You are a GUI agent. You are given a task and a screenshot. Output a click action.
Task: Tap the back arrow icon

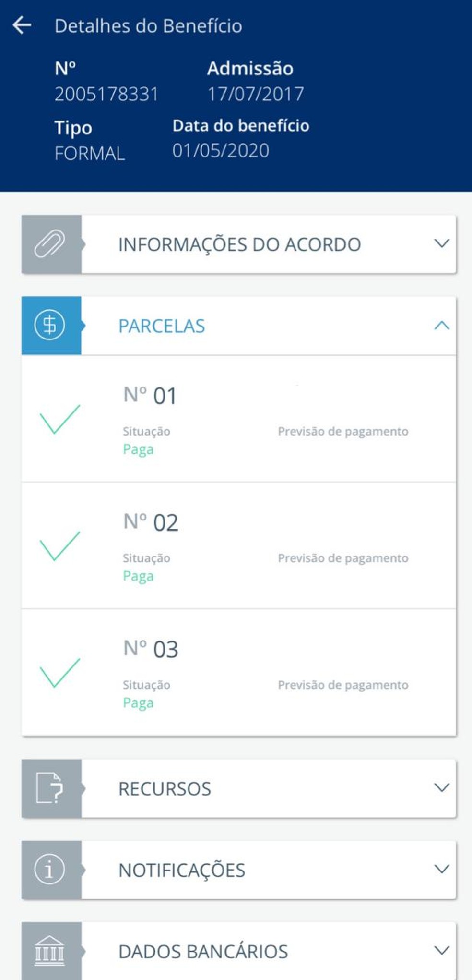[22, 25]
